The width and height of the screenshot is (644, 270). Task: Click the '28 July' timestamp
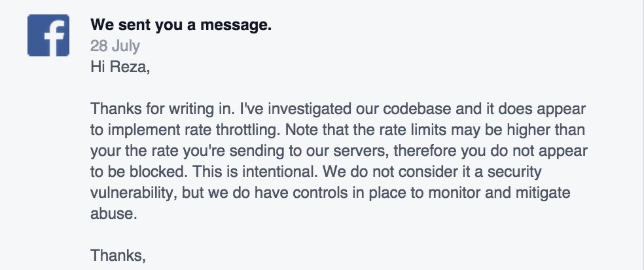coord(115,46)
